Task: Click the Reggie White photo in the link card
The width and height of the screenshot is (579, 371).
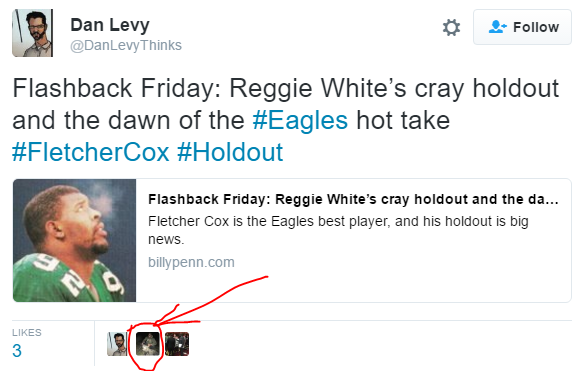Action: click(x=75, y=240)
